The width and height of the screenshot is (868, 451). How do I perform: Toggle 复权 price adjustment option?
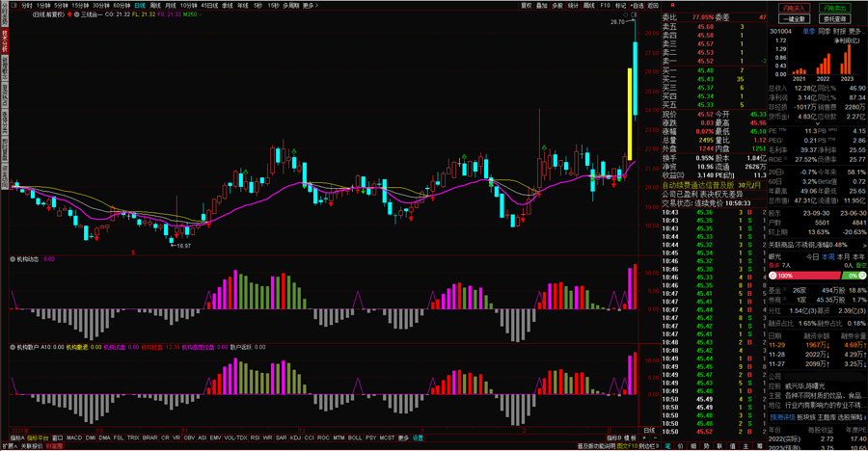[x=527, y=5]
